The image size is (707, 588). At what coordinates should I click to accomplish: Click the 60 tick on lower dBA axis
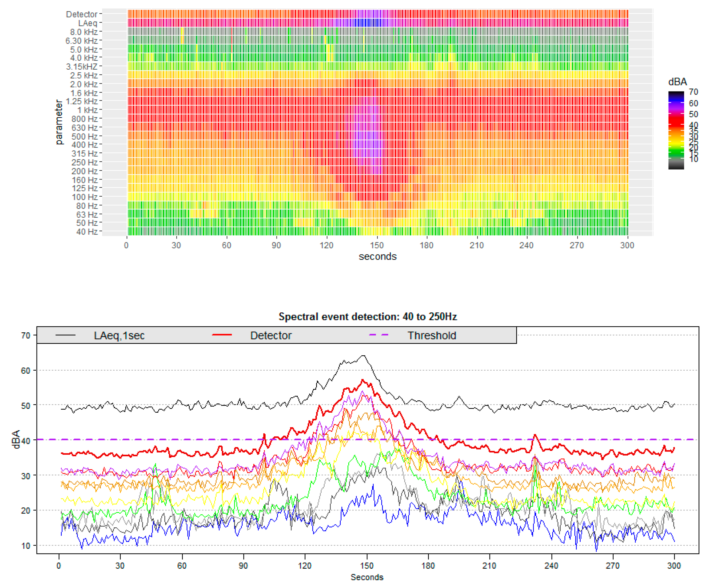coord(26,371)
